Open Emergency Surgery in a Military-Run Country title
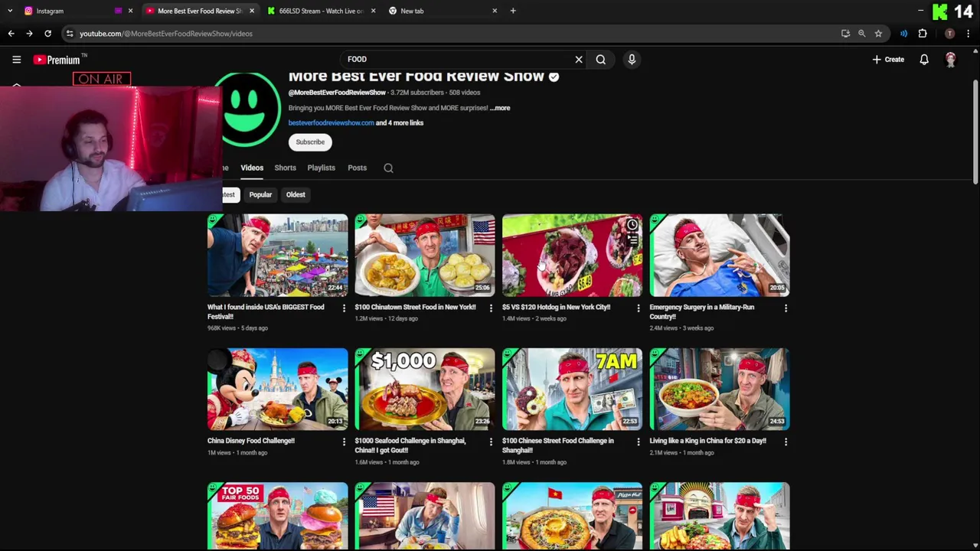 tap(702, 311)
